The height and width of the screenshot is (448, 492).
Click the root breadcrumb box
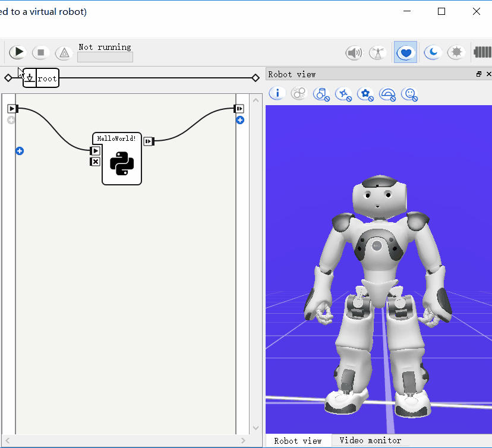[x=48, y=78]
